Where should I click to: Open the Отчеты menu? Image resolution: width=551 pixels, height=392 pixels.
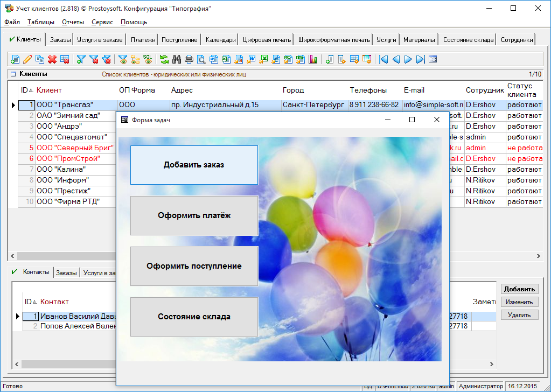click(x=73, y=22)
